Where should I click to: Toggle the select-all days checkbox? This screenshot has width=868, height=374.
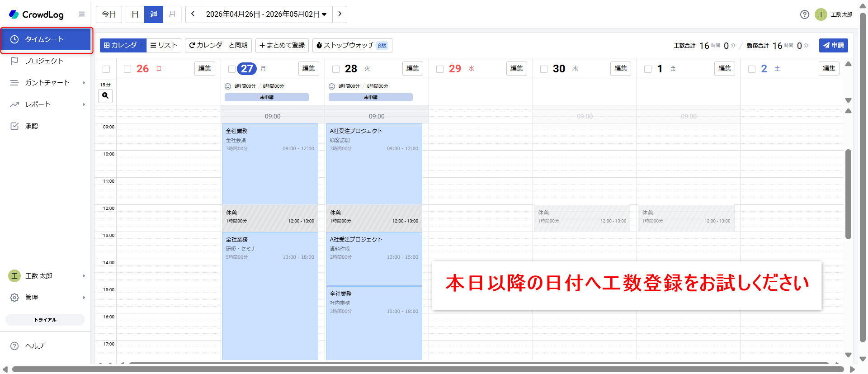coord(106,69)
